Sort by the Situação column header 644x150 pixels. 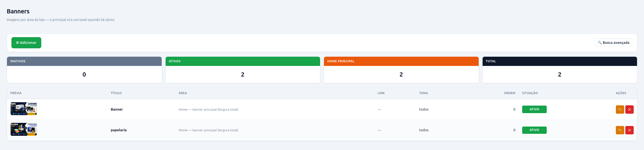[x=530, y=93]
